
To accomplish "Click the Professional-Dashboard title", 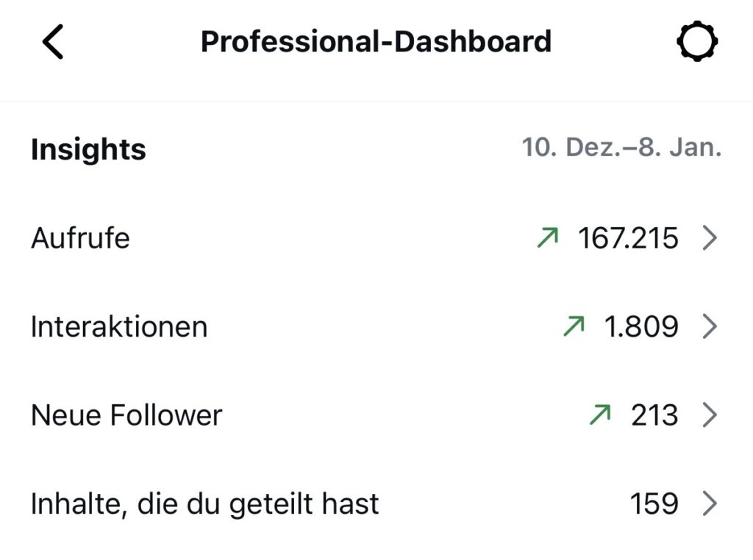I will (x=376, y=41).
